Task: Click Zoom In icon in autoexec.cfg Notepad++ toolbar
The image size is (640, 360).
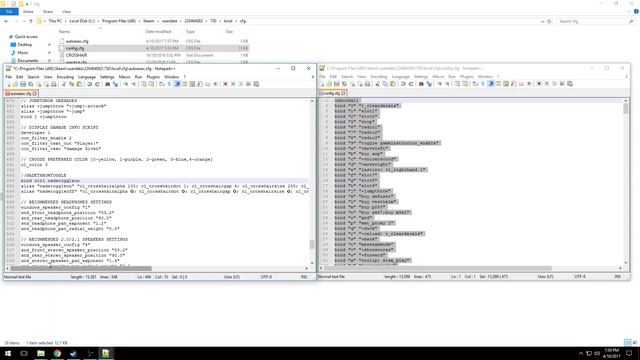Action: [125, 84]
